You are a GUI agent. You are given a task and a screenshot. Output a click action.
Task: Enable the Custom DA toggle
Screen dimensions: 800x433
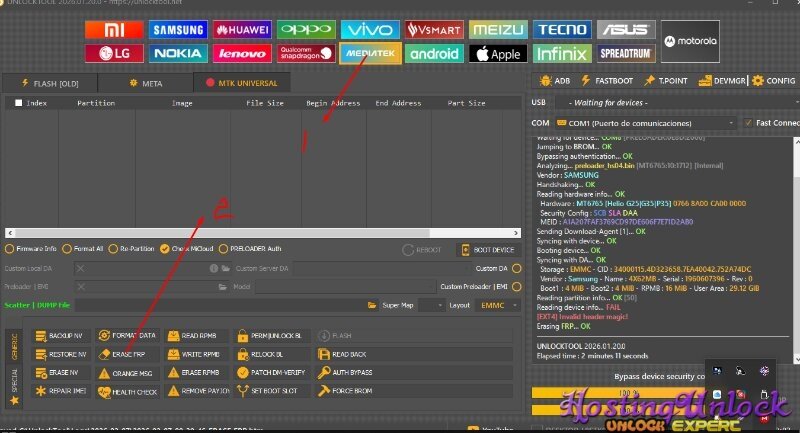(x=516, y=268)
